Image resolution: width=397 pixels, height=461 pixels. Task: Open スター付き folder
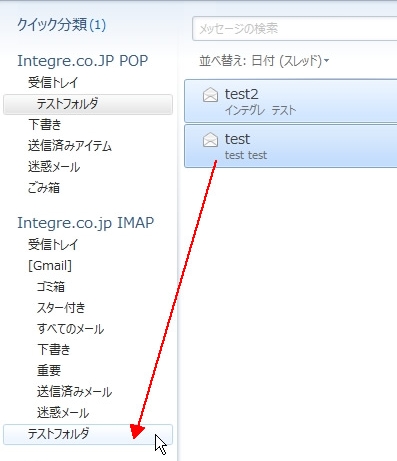click(61, 308)
